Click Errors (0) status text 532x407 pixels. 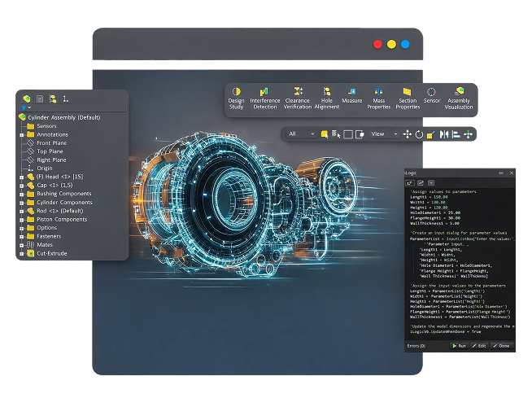point(416,346)
